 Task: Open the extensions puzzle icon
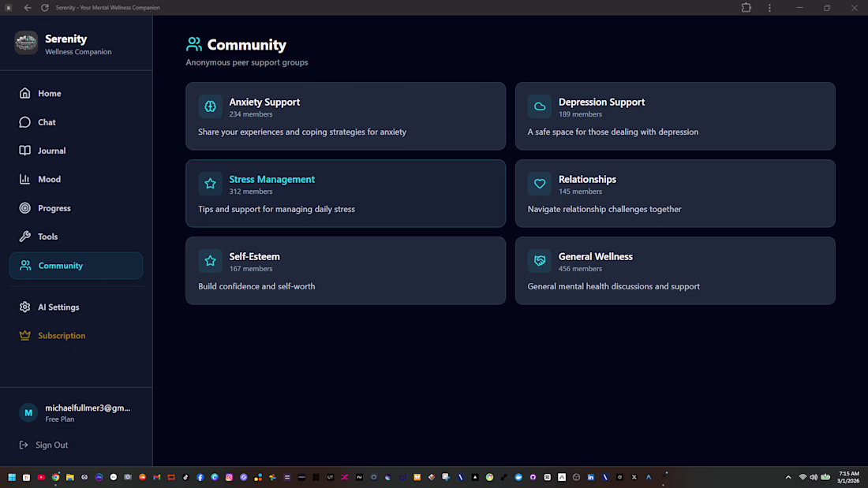coord(746,8)
